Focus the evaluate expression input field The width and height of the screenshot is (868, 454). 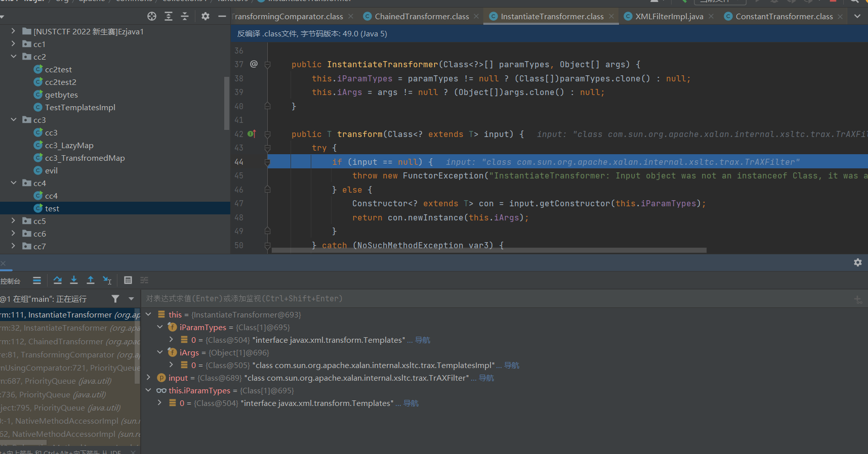pos(496,299)
